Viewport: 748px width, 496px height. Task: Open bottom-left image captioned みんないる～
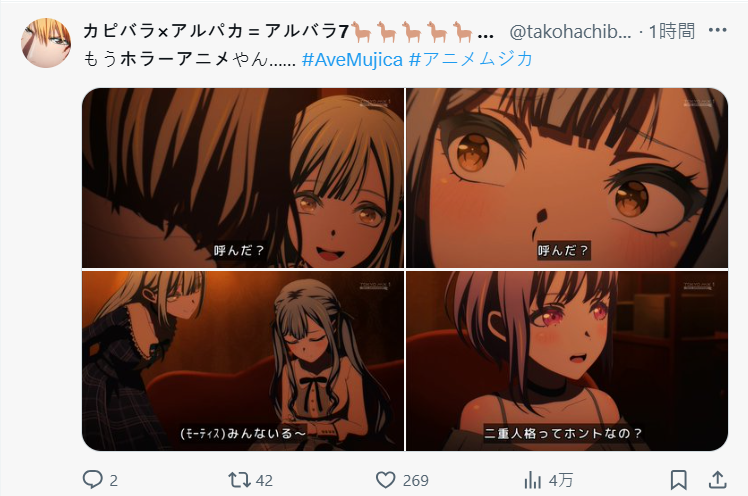point(243,361)
